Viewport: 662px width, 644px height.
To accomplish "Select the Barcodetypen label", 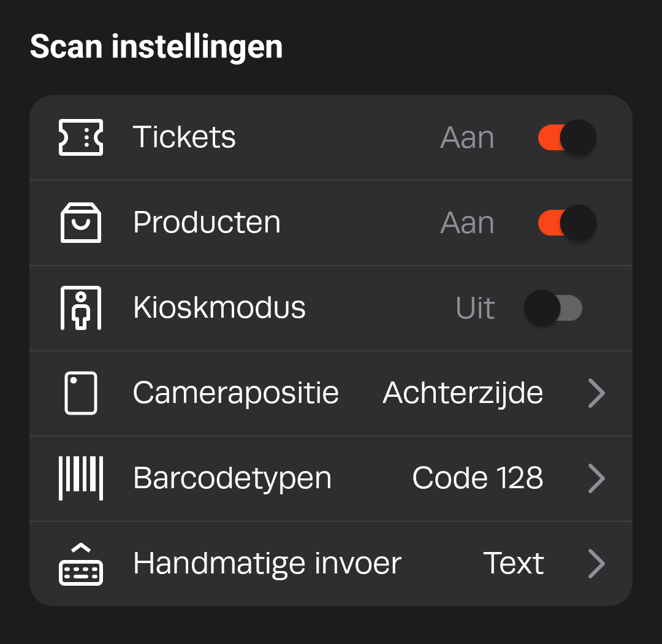I will (232, 479).
